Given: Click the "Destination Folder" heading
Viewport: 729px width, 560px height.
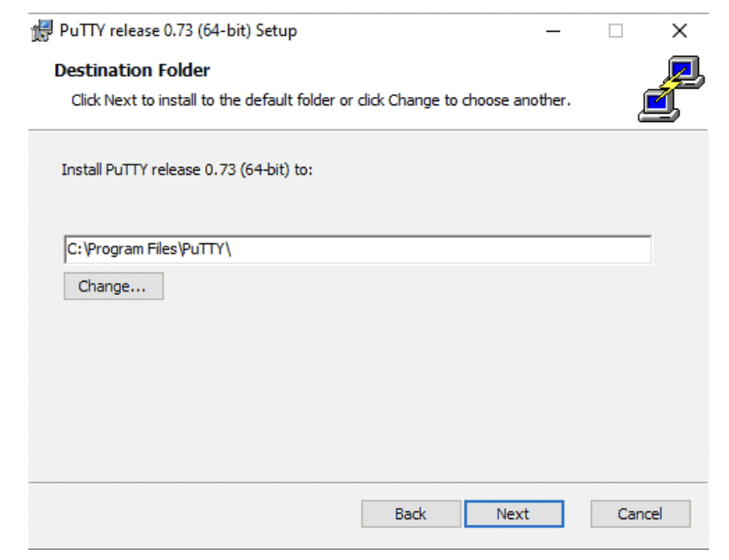Looking at the screenshot, I should click(132, 70).
